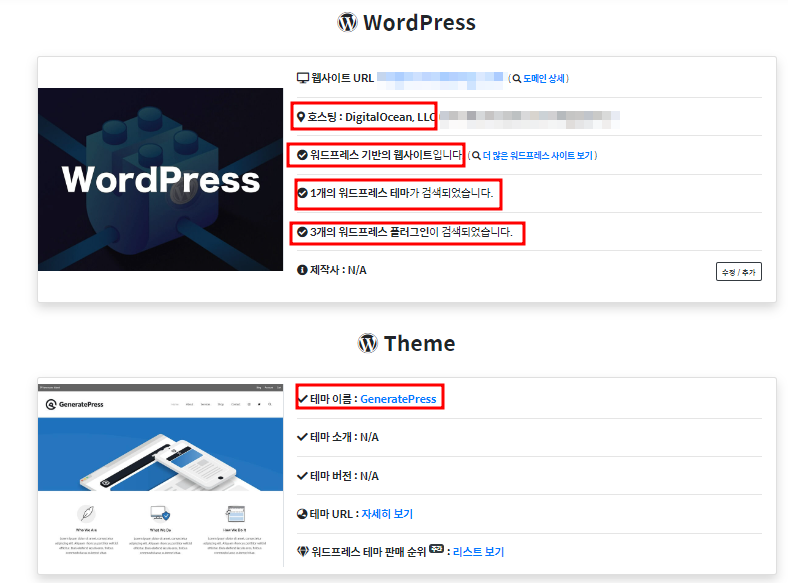Click the 수정 / 추가 button

click(739, 272)
